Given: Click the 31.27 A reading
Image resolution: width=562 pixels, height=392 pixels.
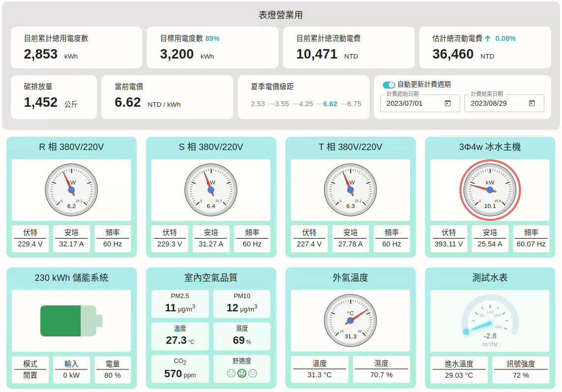Looking at the screenshot, I should click(x=211, y=244).
